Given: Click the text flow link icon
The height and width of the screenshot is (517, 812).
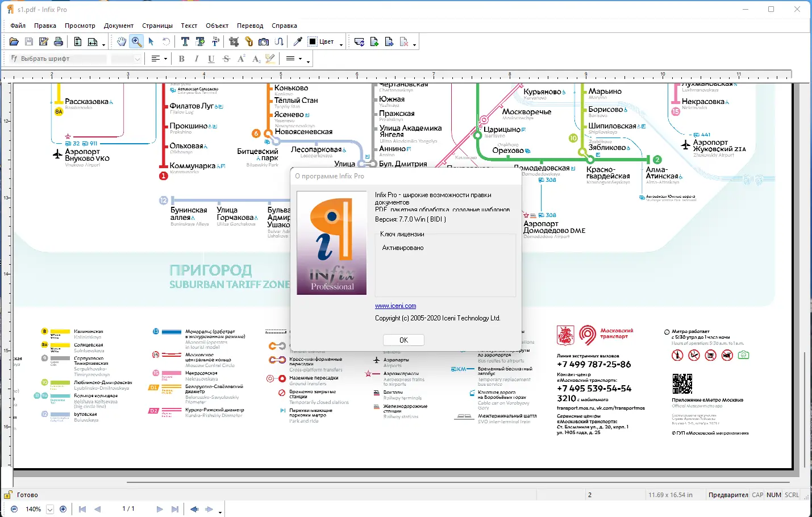Looking at the screenshot, I should pyautogui.click(x=279, y=41).
